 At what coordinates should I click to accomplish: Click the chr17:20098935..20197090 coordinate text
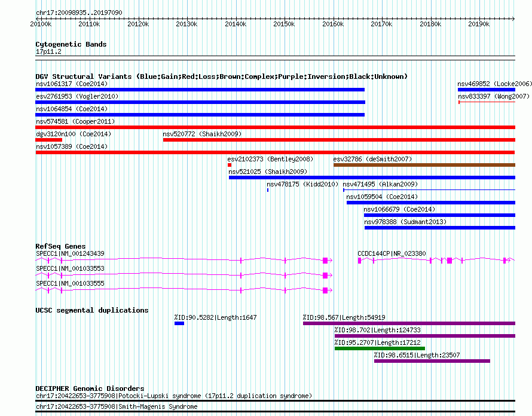pyautogui.click(x=79, y=13)
